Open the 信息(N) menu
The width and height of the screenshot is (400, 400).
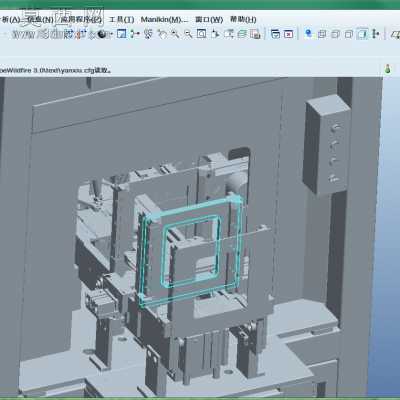[40, 20]
